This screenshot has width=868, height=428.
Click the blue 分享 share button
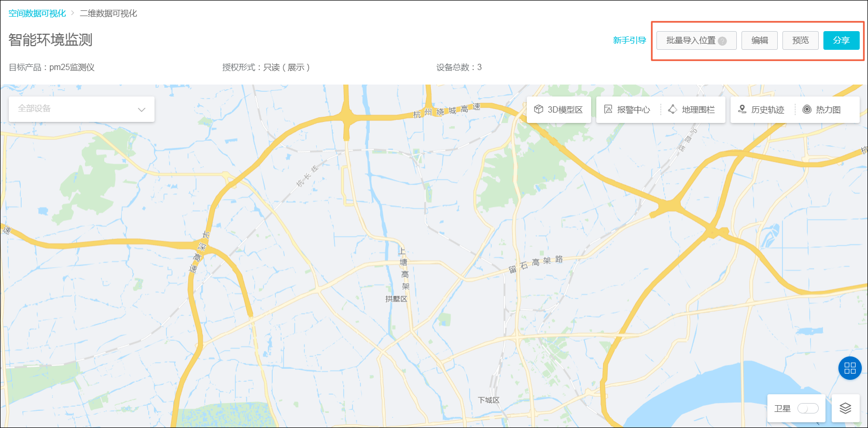click(841, 40)
